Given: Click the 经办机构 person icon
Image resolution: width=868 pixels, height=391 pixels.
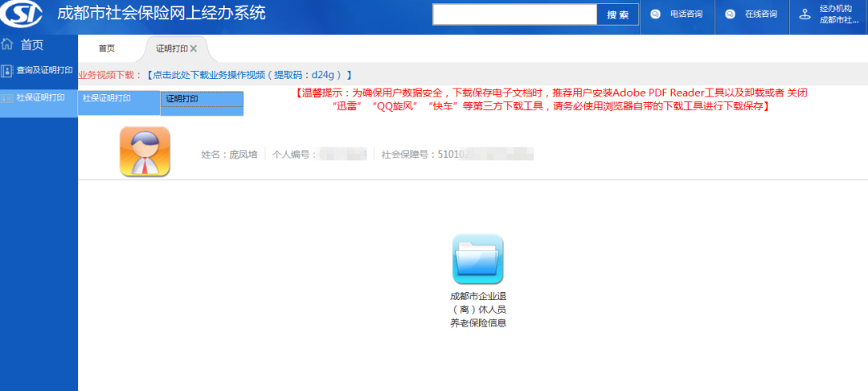Looking at the screenshot, I should 804,14.
